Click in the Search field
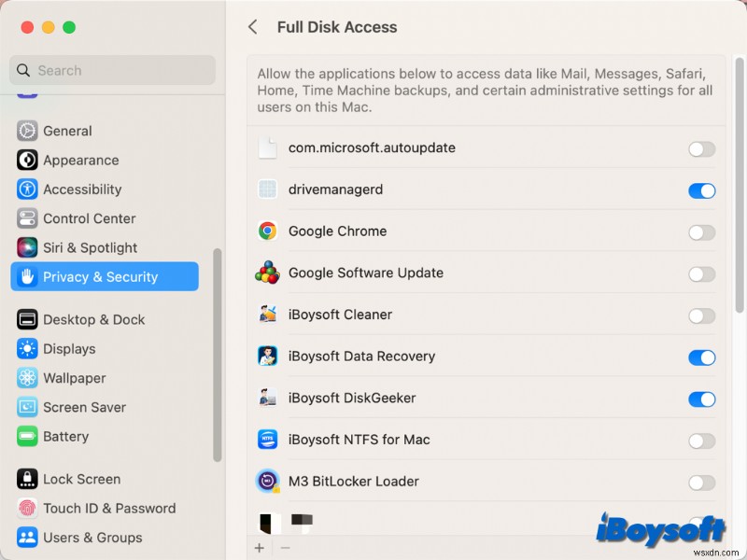 click(112, 71)
